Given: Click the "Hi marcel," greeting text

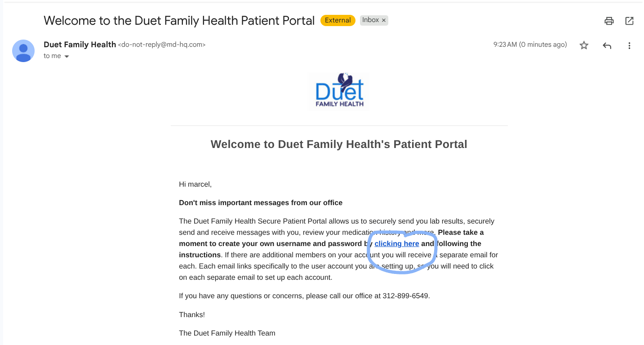Looking at the screenshot, I should 195,184.
